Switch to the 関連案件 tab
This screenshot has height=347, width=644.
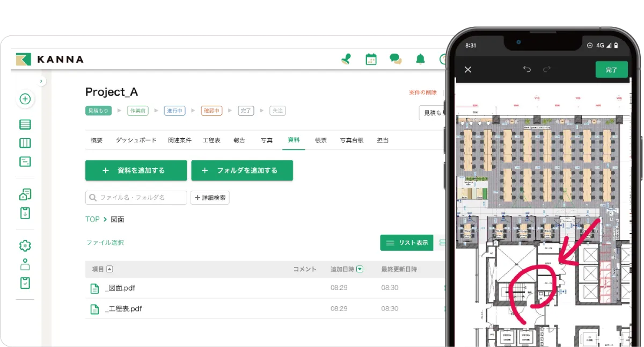tap(180, 140)
